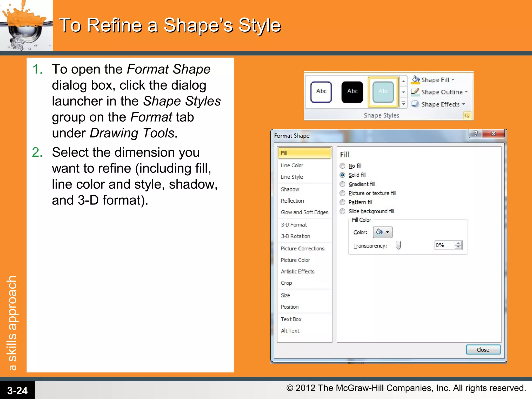Select the No fill radio button
Viewport: 532px width, 399px height.
(x=343, y=166)
